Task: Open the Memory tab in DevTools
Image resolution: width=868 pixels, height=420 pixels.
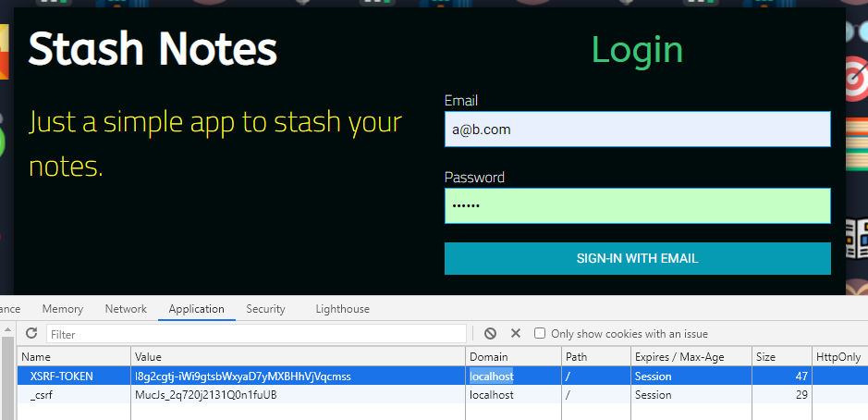Action: pos(63,309)
